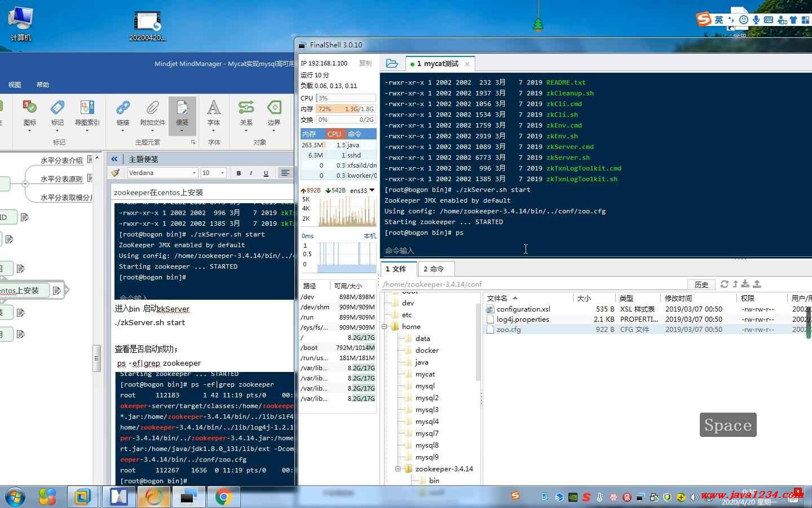
Task: Toggle bold in the notes toolbar
Action: [239, 173]
